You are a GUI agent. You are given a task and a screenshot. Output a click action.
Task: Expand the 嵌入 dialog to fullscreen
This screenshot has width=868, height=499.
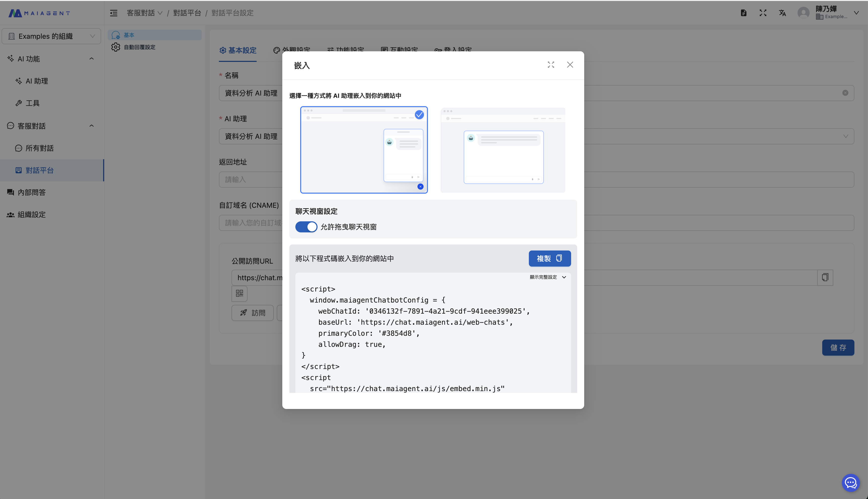click(x=550, y=65)
